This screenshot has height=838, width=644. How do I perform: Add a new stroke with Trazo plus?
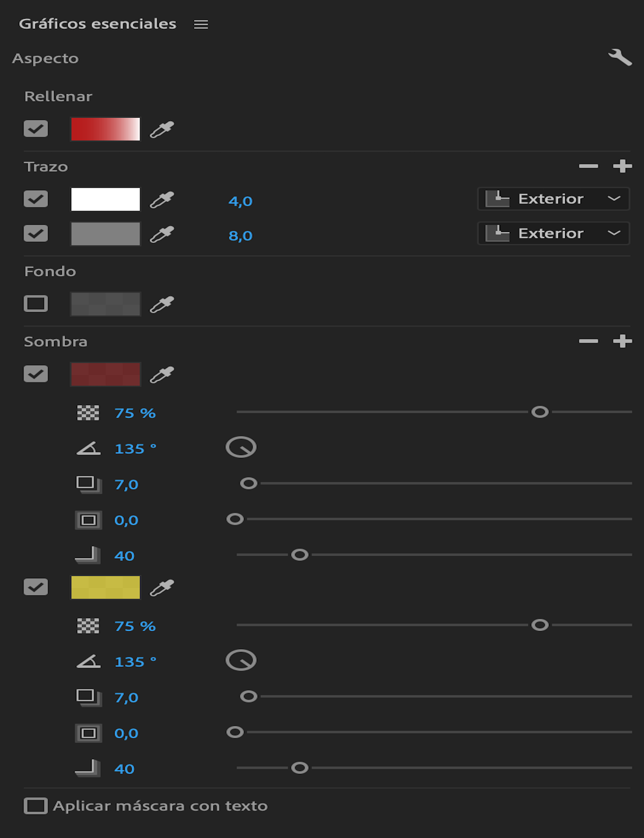coord(622,166)
